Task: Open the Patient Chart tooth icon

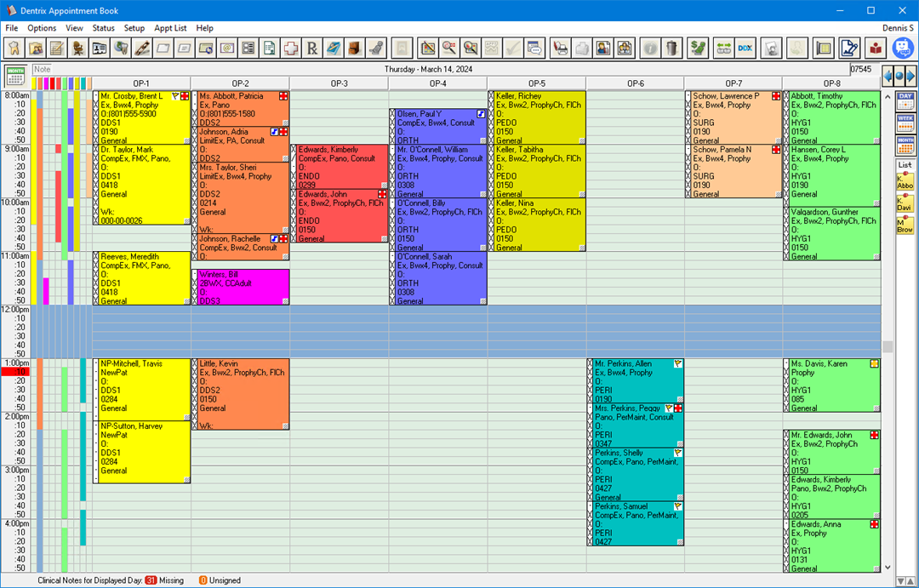Action: [14, 48]
